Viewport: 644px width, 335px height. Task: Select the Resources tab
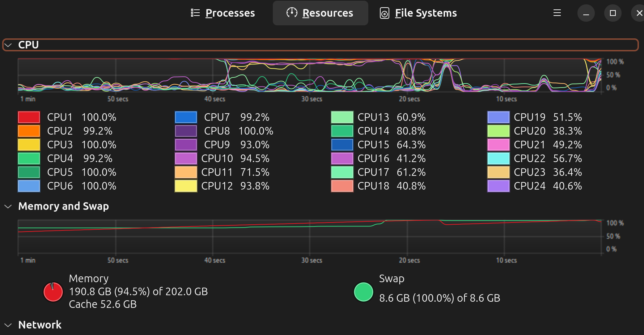tap(320, 13)
